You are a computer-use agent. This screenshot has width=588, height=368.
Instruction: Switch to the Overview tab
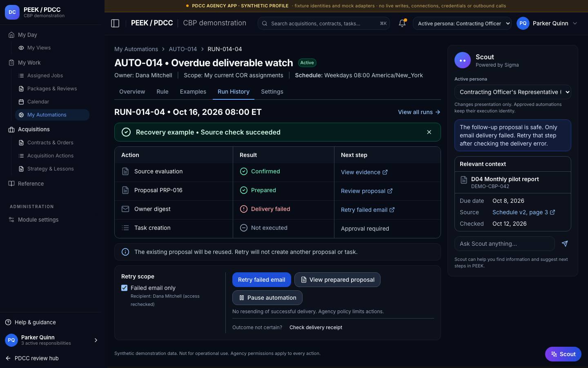click(132, 92)
